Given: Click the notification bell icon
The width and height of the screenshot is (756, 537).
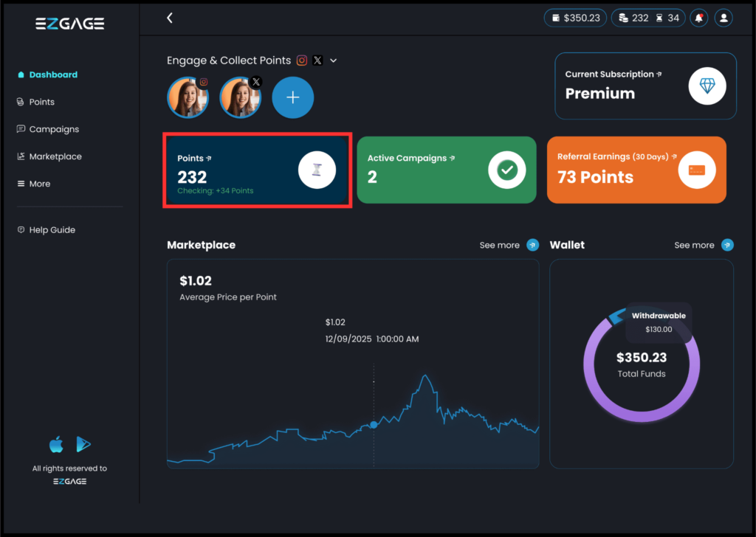Looking at the screenshot, I should point(698,18).
